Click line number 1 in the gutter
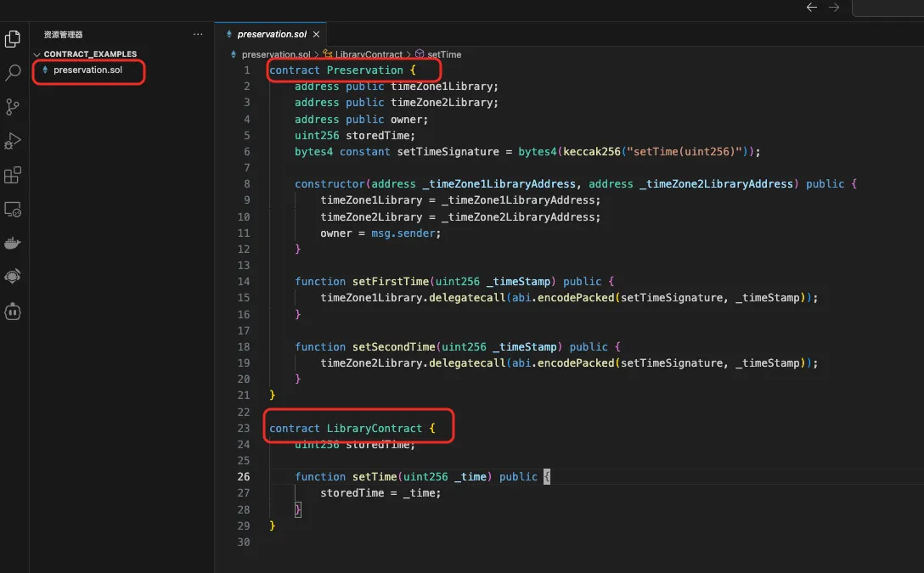 click(x=247, y=70)
